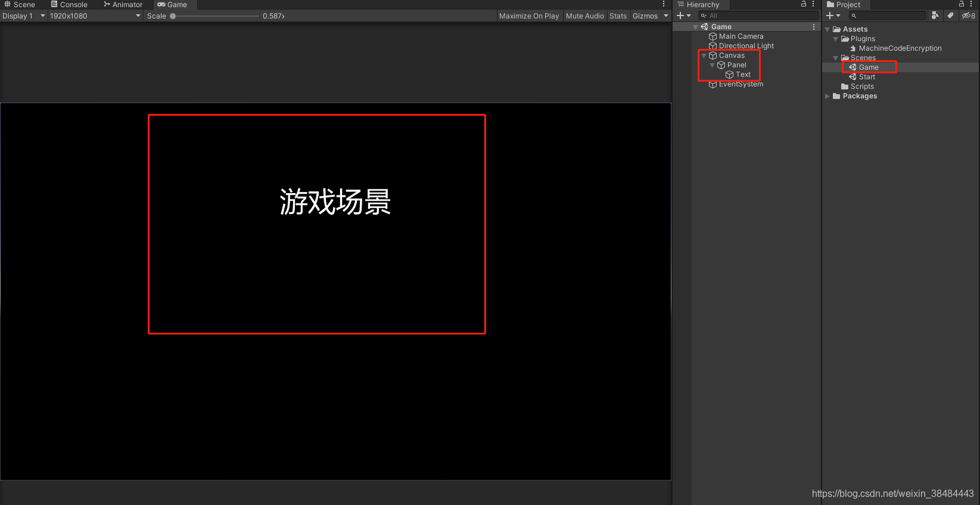Click in the Hierarchy search field
The height and width of the screenshot is (505, 980).
[758, 16]
